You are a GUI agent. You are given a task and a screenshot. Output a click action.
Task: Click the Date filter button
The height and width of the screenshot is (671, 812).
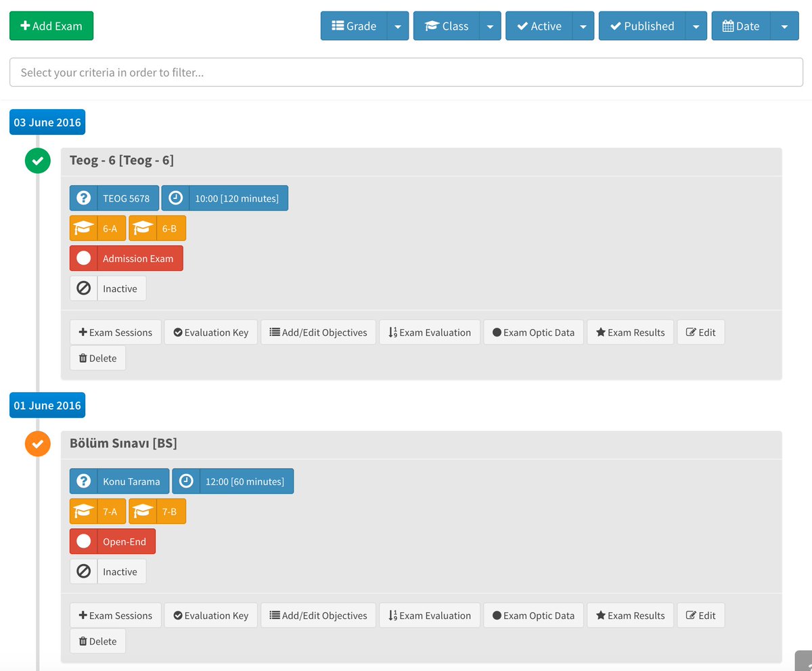point(741,26)
